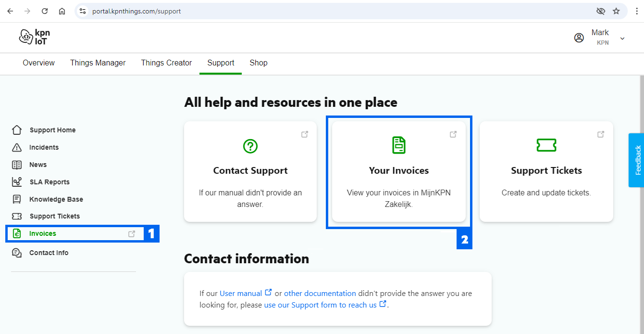Click the 'other documentation' link

tap(320, 293)
